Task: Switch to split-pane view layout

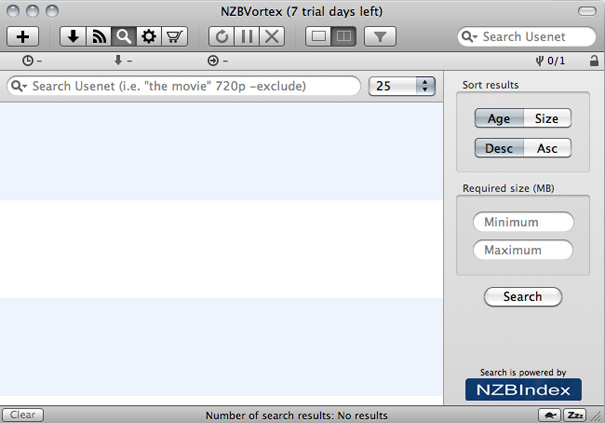Action: 343,37
